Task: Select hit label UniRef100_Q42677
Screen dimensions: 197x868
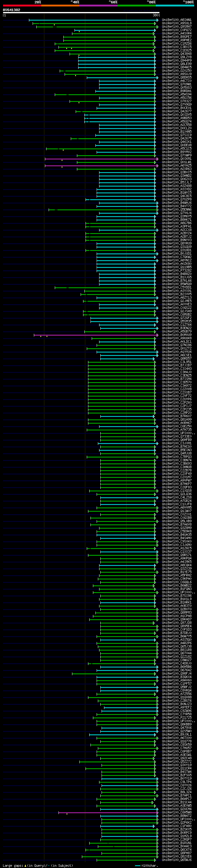Action: click(x=177, y=111)
